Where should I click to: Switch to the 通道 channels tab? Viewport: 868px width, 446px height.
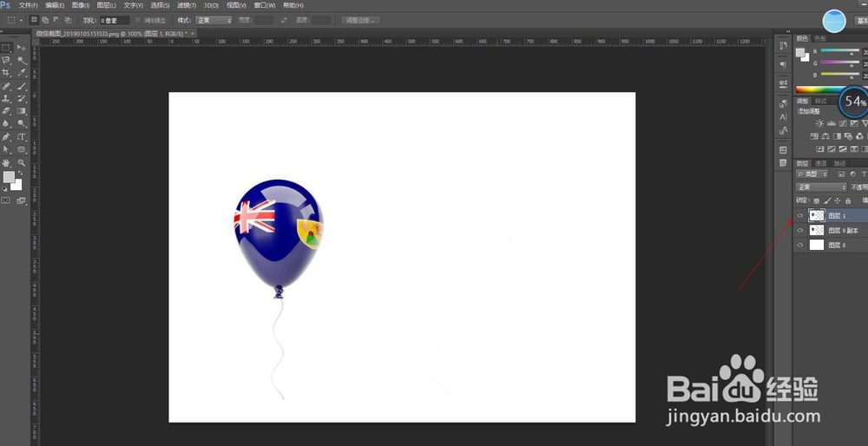[820, 163]
